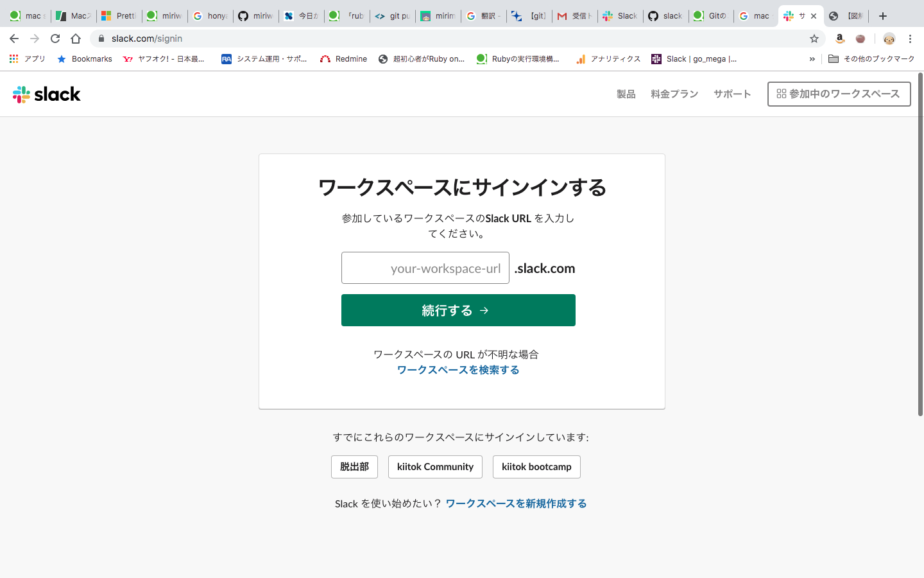Open ワークスペースを検索する link
Image resolution: width=924 pixels, height=578 pixels.
[x=458, y=370]
